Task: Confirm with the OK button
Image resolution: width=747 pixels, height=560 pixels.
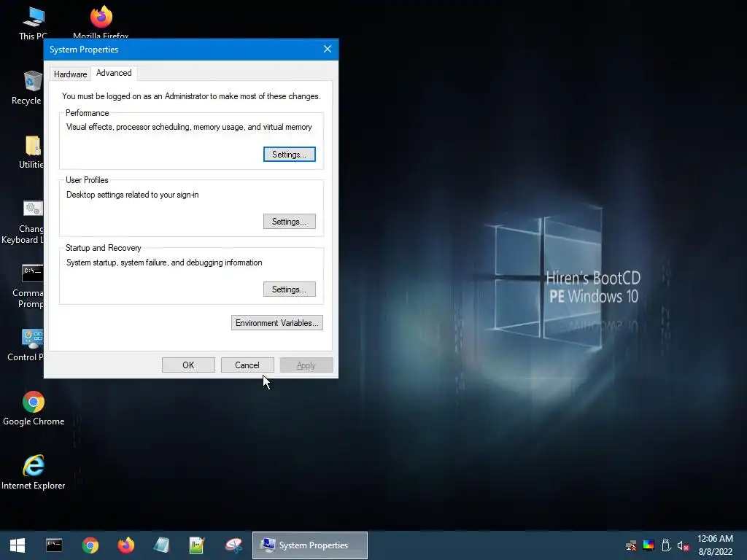Action: tap(188, 365)
